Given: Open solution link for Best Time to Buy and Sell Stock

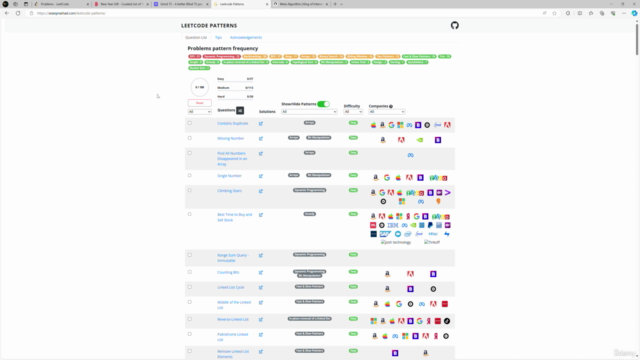Looking at the screenshot, I should pyautogui.click(x=261, y=215).
